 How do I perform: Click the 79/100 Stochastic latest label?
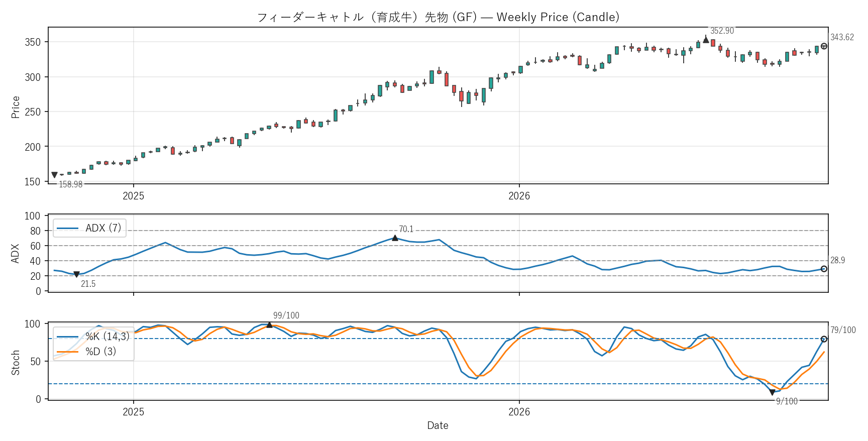(843, 330)
